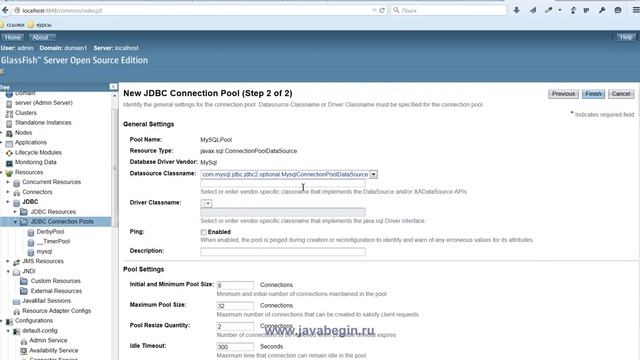This screenshot has width=640, height=360.
Task: Open browser downloads arrow icon
Action: 516,10
